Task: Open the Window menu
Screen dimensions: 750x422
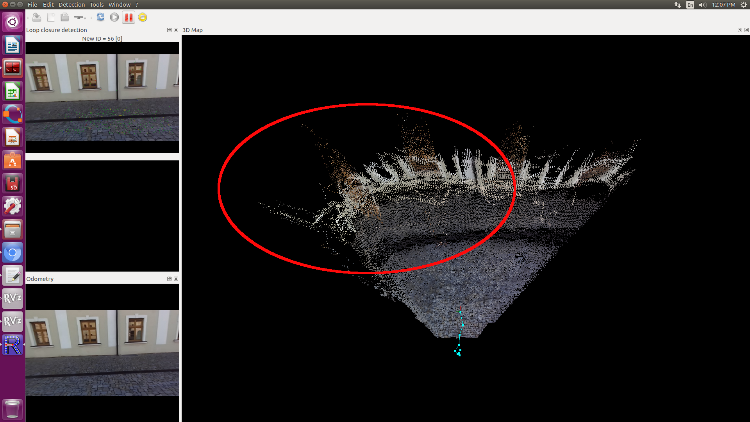Action: tap(120, 4)
